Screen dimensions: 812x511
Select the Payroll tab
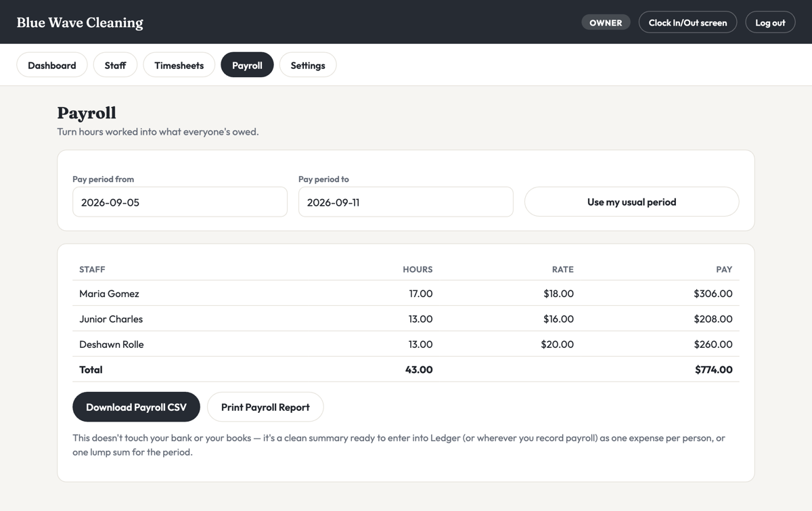pyautogui.click(x=247, y=65)
